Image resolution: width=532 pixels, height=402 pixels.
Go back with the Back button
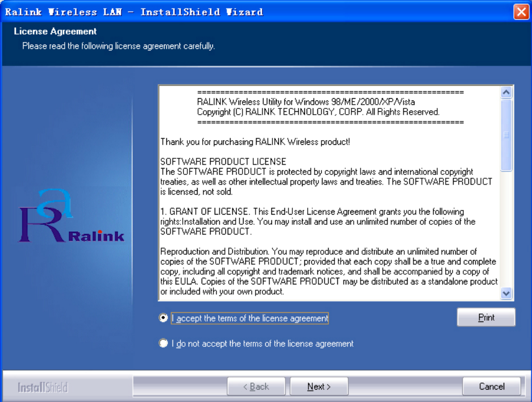(256, 387)
